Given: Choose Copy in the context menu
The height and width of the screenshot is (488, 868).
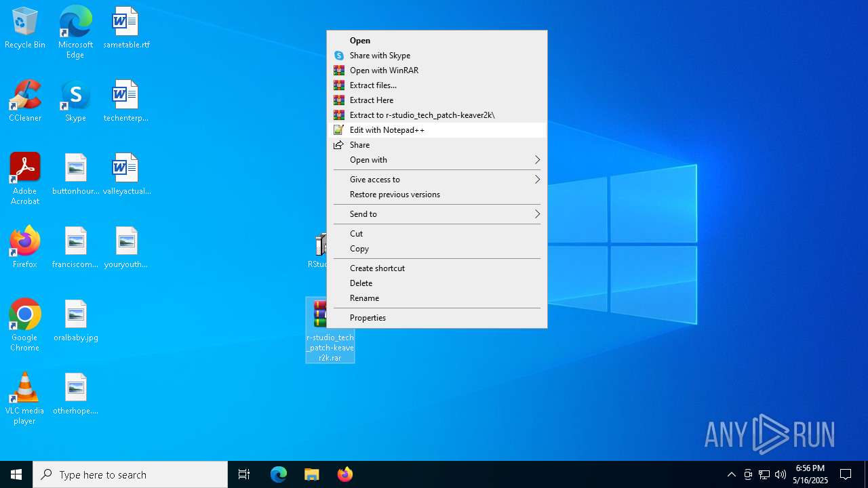Looking at the screenshot, I should [x=437, y=249].
